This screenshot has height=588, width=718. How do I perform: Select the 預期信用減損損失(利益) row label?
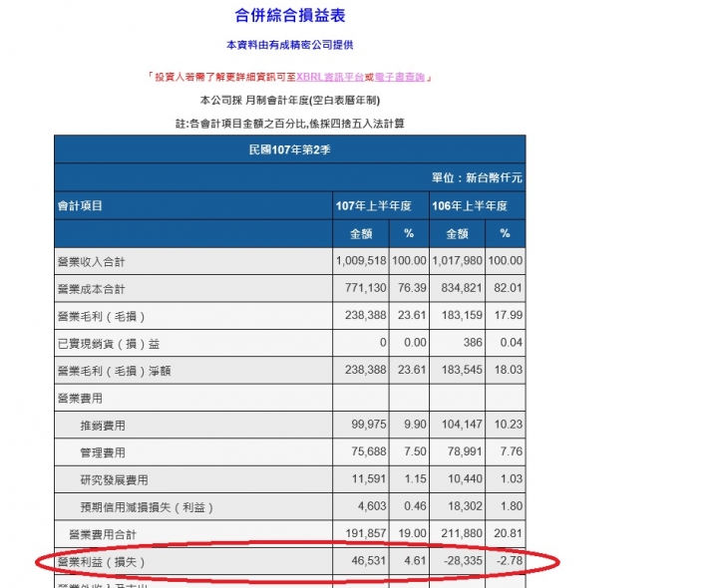click(x=147, y=507)
